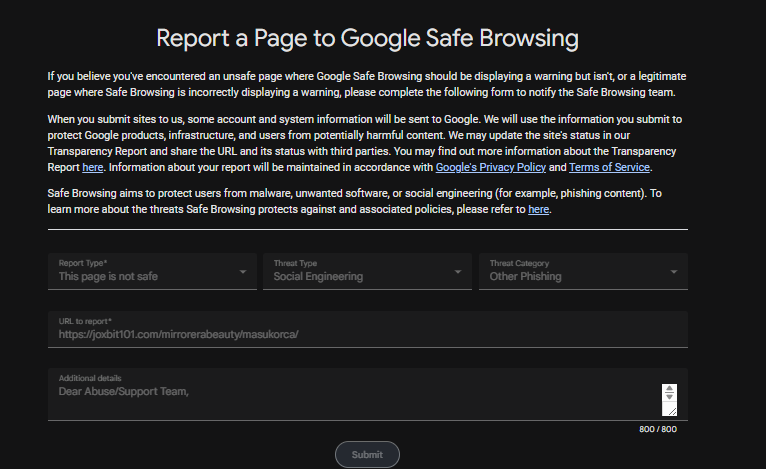766x469 pixels.
Task: Open Google's Privacy Policy link
Action: point(490,168)
